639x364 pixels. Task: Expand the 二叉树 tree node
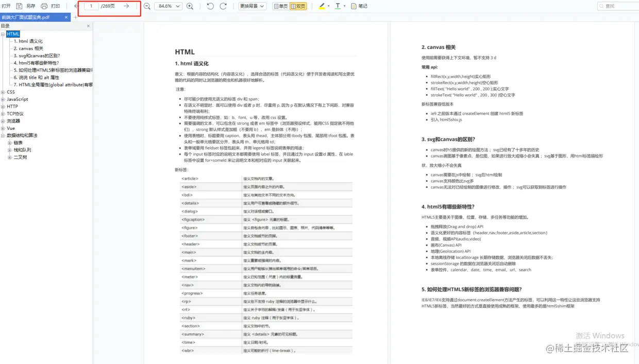coord(10,157)
